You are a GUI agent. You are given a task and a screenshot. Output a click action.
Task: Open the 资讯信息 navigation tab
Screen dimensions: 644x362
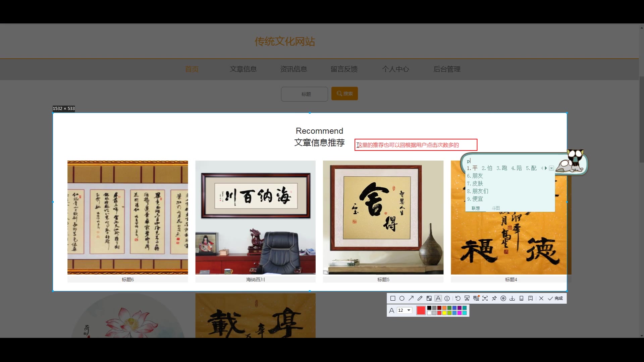coord(294,69)
